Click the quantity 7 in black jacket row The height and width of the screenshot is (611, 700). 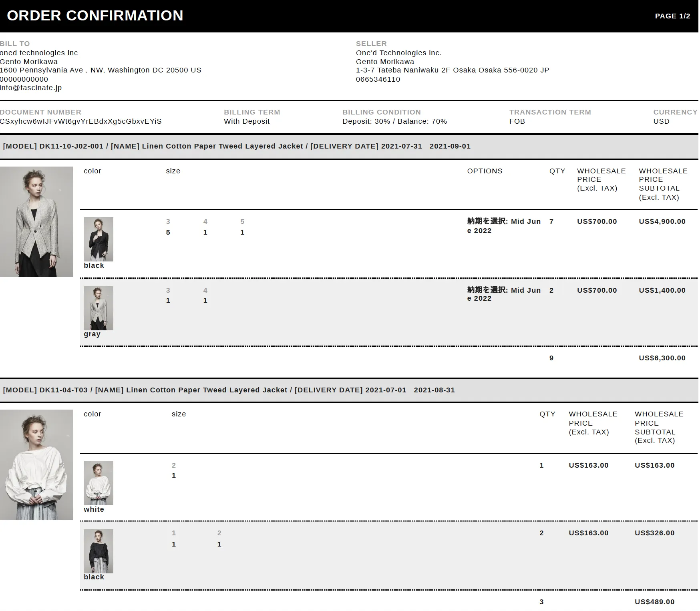tap(551, 221)
